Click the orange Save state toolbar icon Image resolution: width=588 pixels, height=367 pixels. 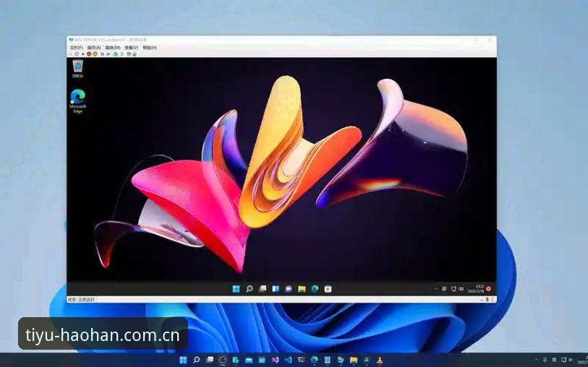[x=95, y=54]
